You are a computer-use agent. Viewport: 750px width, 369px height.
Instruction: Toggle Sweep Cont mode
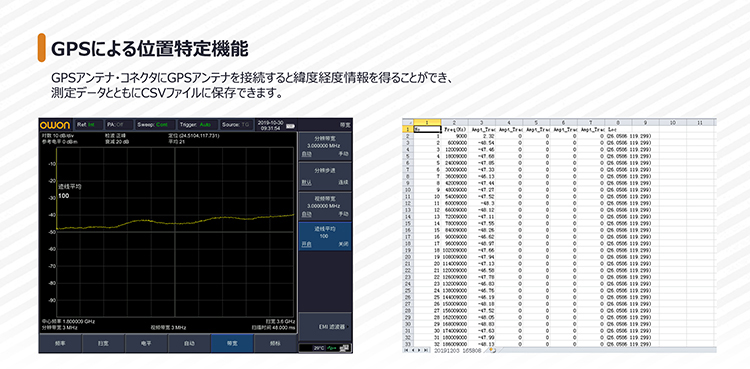coord(155,124)
